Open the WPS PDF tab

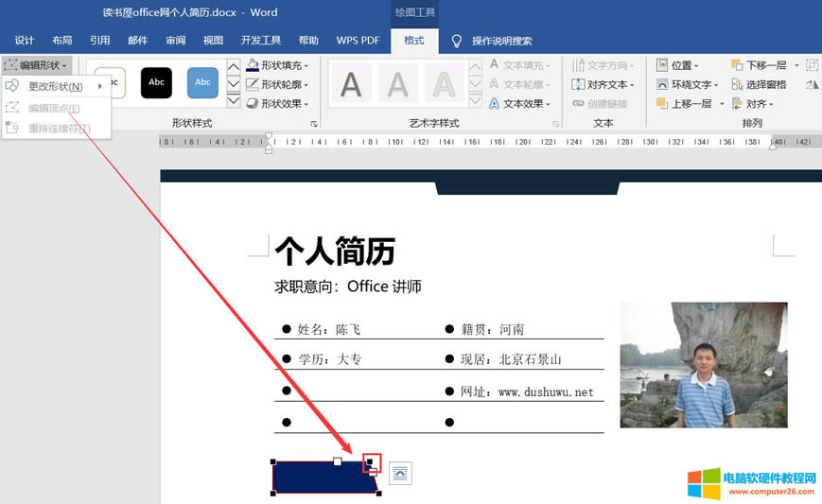point(358,41)
